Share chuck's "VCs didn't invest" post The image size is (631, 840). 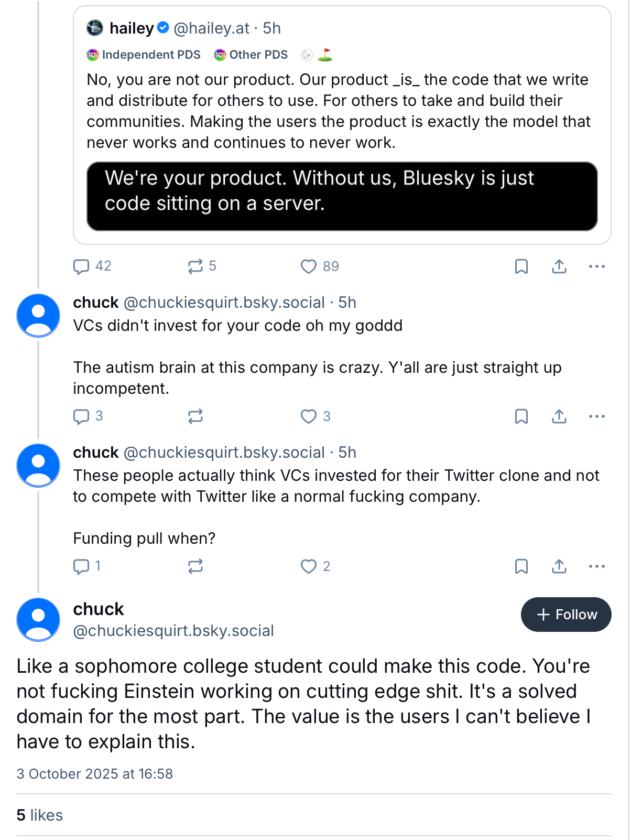(x=559, y=416)
